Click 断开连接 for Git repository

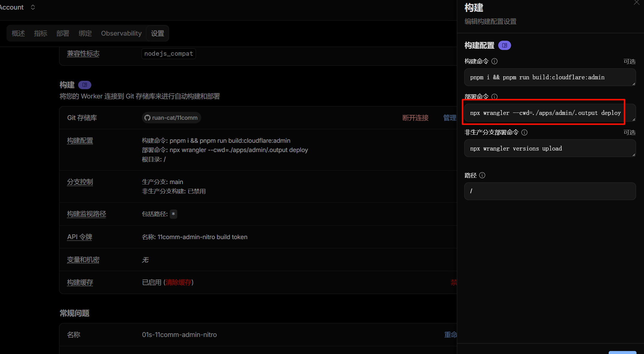(x=415, y=118)
